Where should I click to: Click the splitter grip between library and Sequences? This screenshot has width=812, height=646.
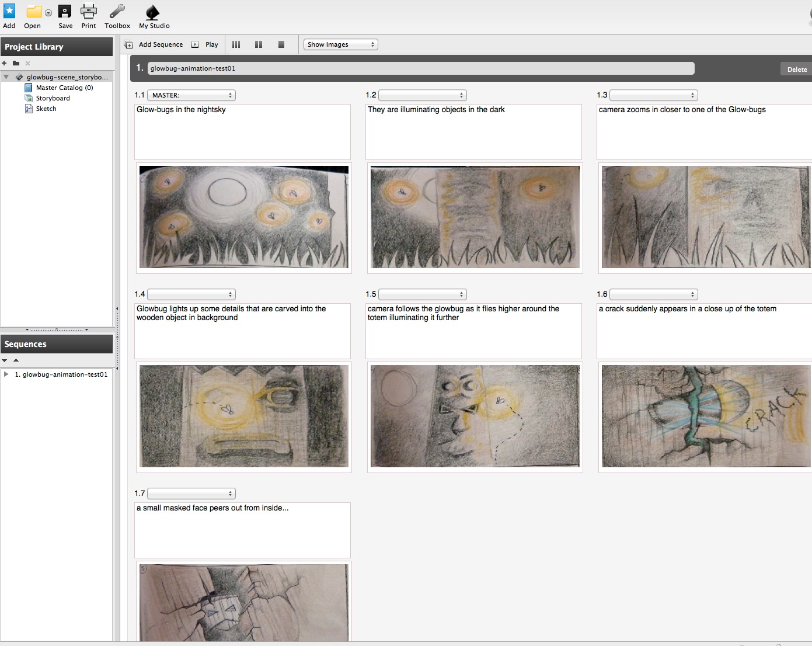57,330
